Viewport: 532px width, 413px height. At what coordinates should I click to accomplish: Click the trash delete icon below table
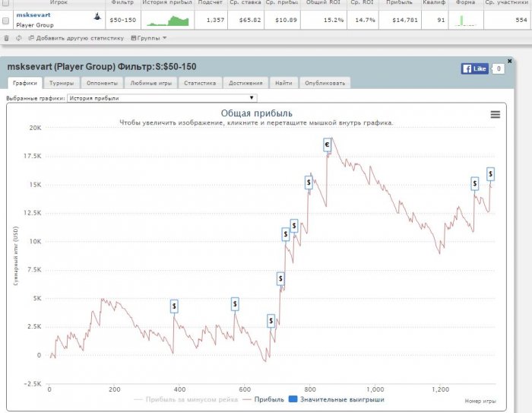click(7, 37)
